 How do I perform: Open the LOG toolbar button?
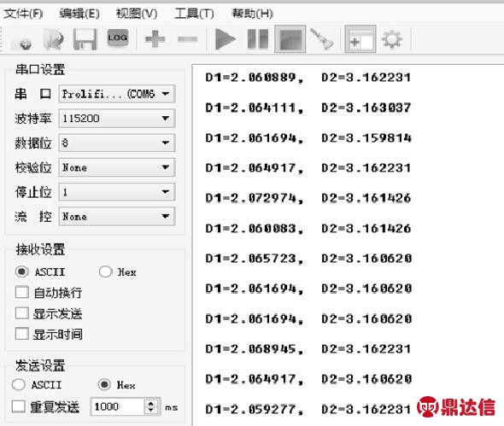click(118, 38)
